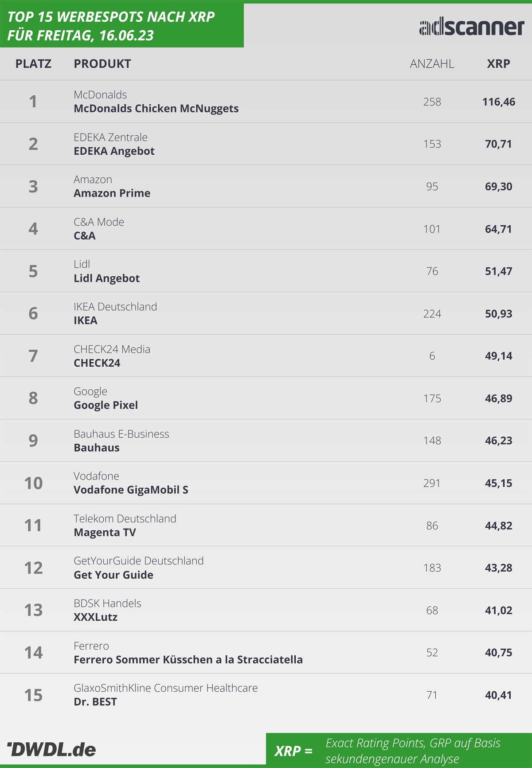This screenshot has height=768, width=532.
Task: Select the XXXLutz entry
Action: pos(95,617)
